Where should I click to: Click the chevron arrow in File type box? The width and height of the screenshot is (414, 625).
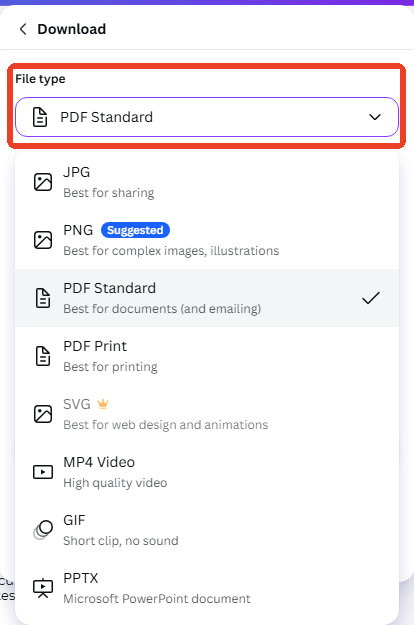(375, 117)
